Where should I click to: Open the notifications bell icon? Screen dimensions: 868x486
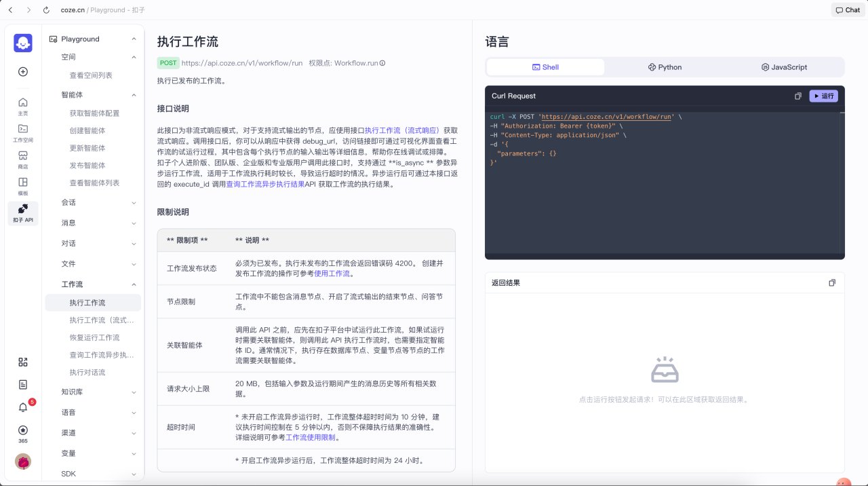[23, 407]
